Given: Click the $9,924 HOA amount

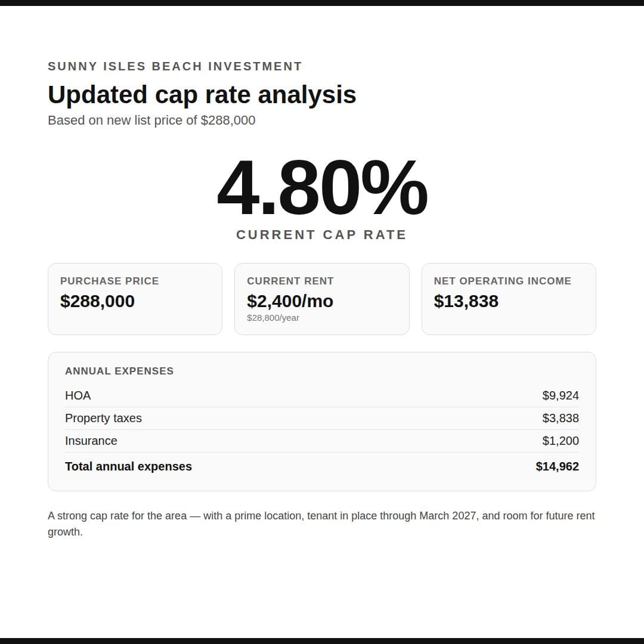Looking at the screenshot, I should (561, 395).
